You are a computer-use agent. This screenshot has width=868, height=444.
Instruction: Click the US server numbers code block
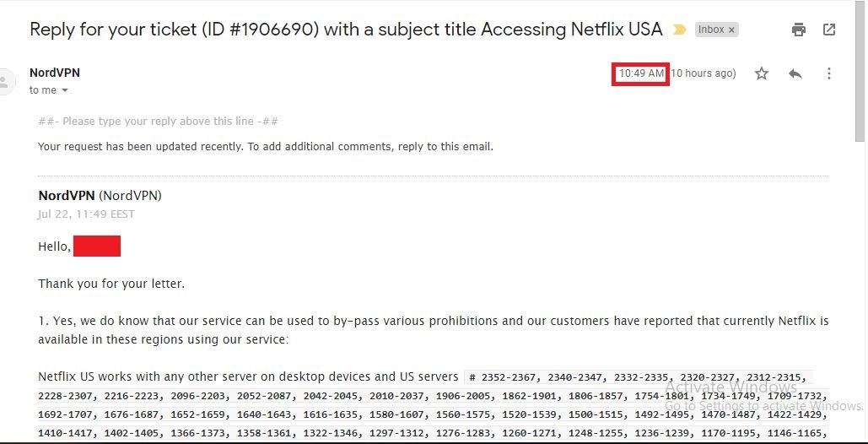pos(433,406)
